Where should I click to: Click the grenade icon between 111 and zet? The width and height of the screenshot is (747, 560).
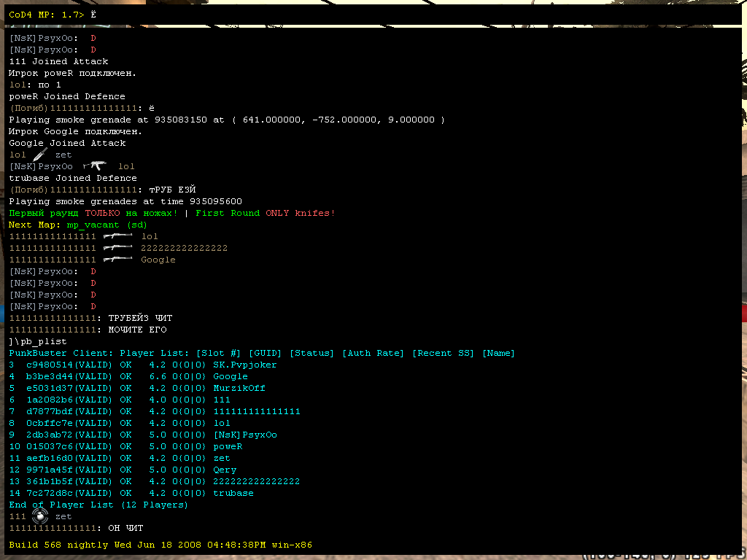pyautogui.click(x=41, y=516)
